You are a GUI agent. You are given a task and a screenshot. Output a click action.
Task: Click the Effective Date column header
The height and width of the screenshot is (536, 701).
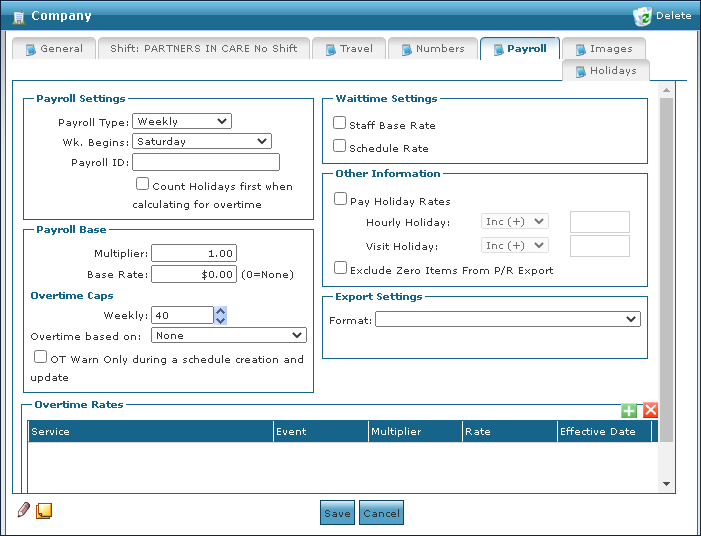pos(605,431)
